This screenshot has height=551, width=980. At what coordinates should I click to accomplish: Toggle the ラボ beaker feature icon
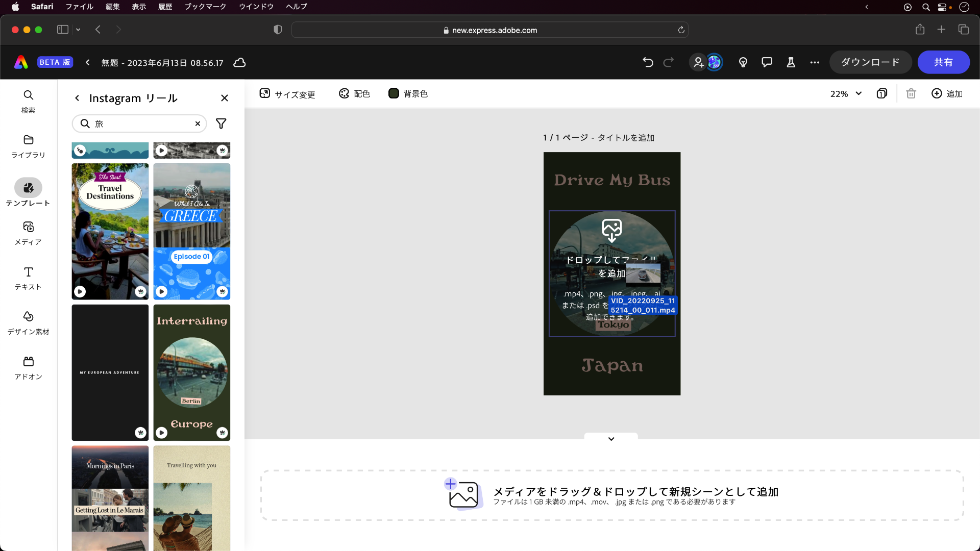791,62
